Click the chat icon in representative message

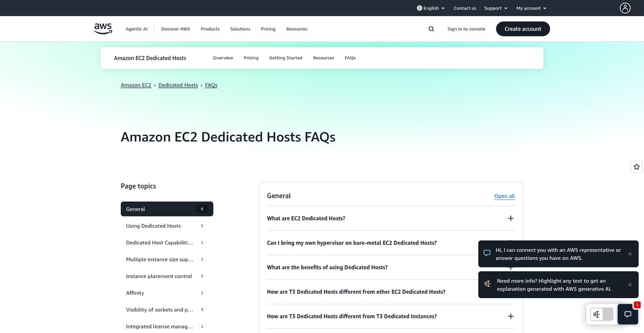(487, 254)
